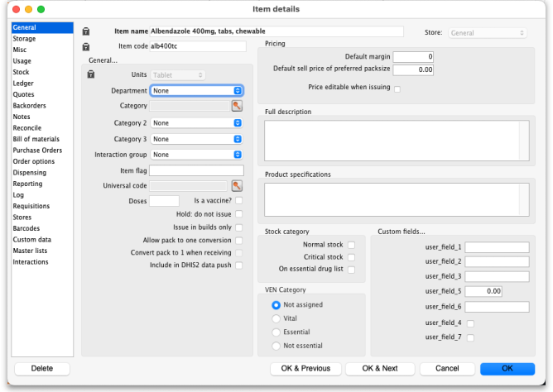
Task: Open Category search with magnifier icon
Action: coord(236,106)
